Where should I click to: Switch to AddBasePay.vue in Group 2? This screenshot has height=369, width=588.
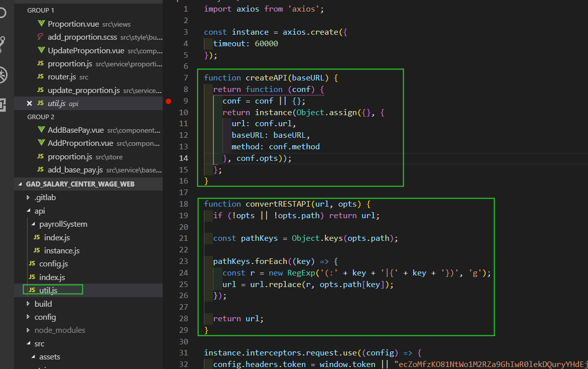pos(75,130)
